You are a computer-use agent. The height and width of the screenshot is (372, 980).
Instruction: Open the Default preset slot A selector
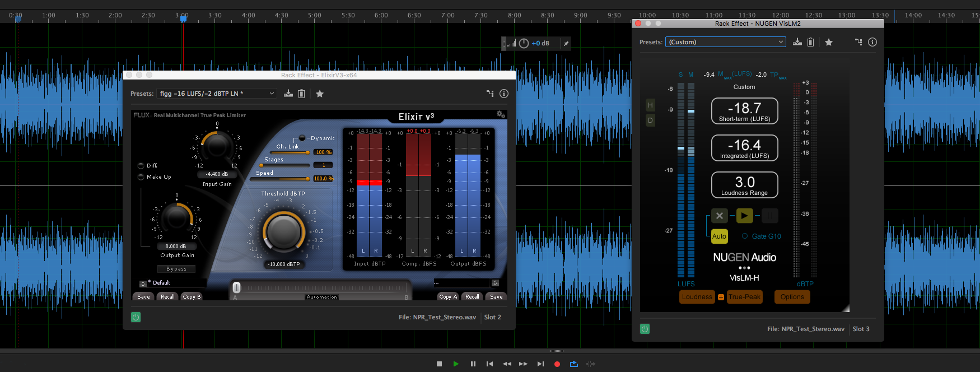coord(143,283)
